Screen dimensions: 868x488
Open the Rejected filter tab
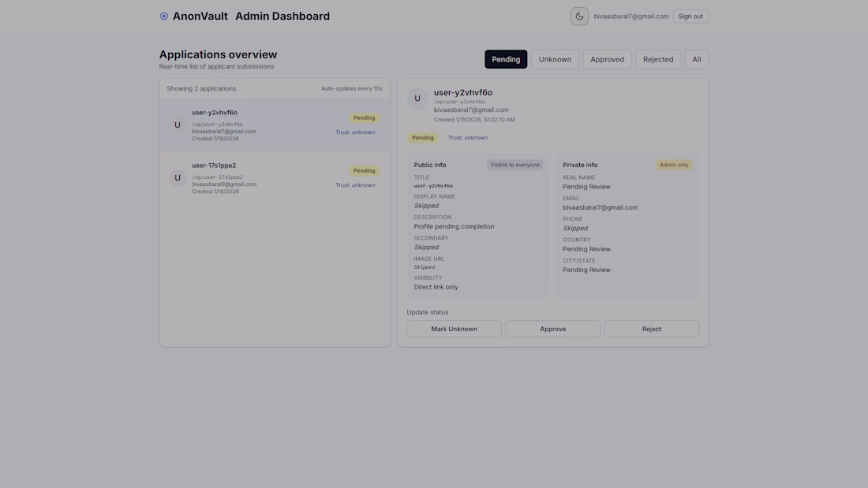pos(657,59)
